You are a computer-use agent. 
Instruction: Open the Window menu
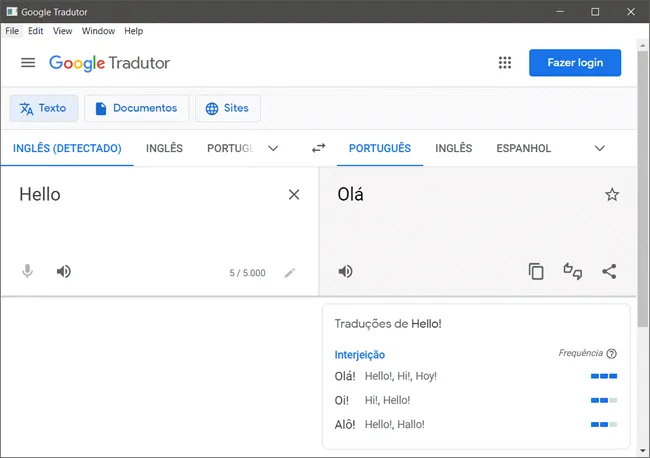click(x=98, y=31)
